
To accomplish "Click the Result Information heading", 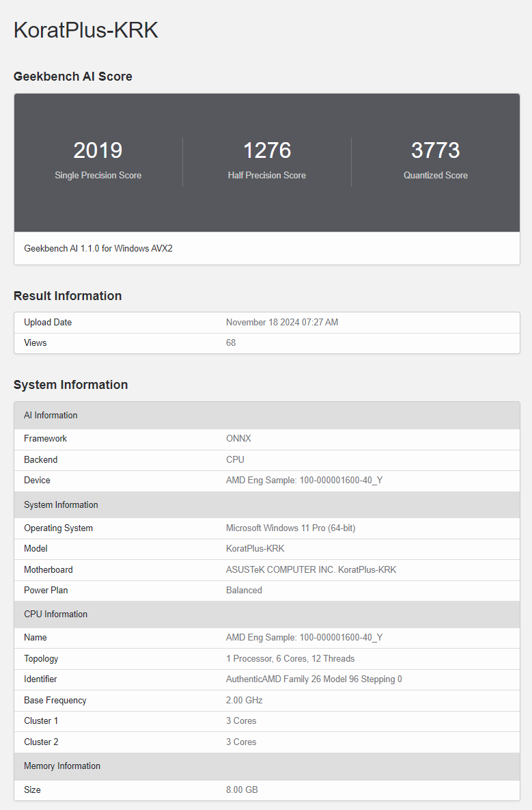I will 68,296.
